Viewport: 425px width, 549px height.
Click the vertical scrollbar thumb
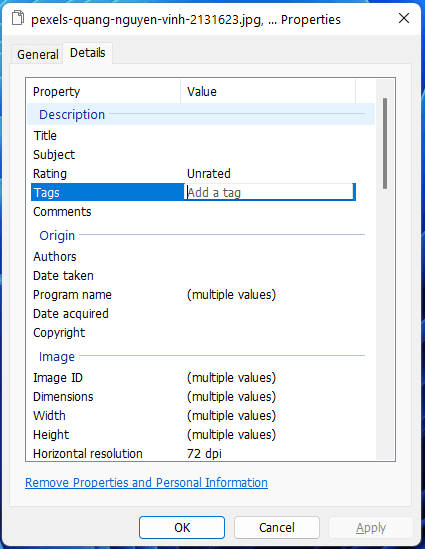click(x=385, y=144)
